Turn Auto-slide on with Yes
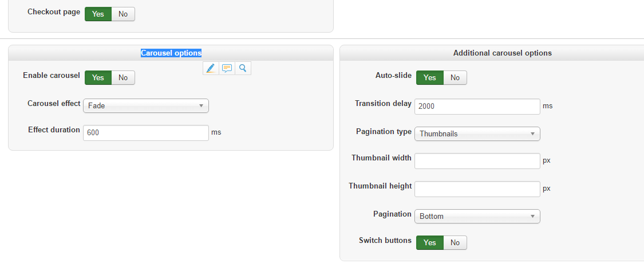Image resolution: width=644 pixels, height=267 pixels. click(x=429, y=77)
